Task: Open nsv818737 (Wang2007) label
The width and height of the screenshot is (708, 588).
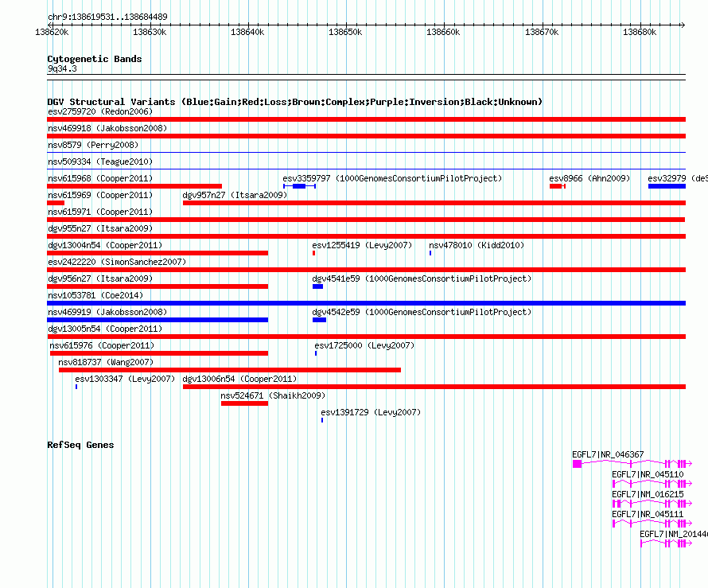Action: pos(106,362)
